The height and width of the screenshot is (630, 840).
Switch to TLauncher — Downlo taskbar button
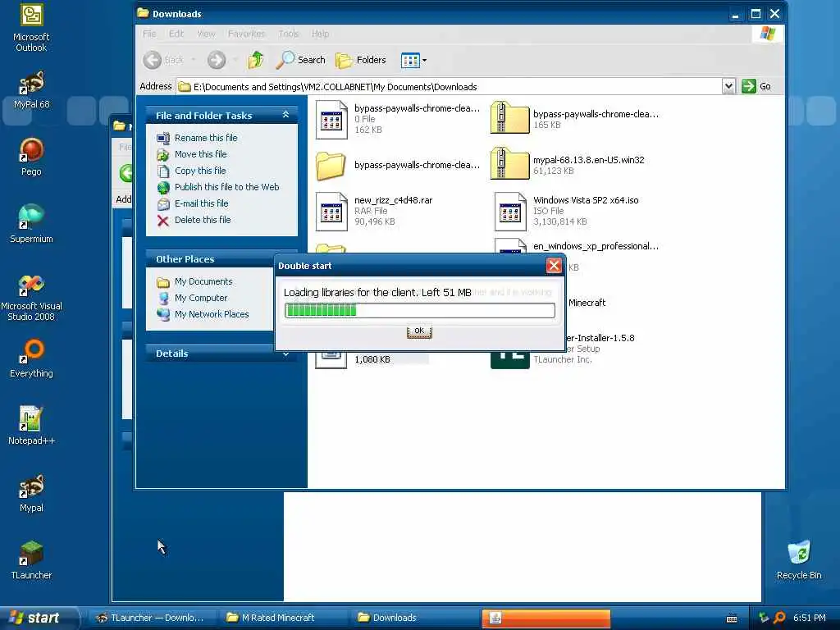[152, 618]
